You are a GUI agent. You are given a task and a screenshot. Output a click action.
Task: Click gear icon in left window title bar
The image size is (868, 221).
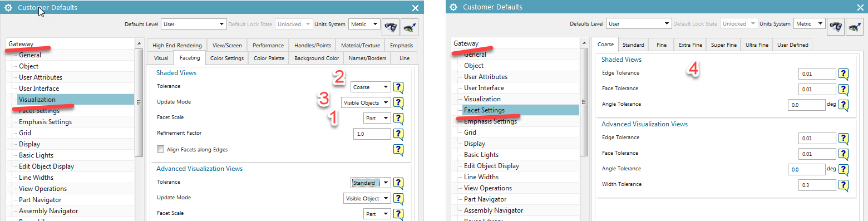8,8
